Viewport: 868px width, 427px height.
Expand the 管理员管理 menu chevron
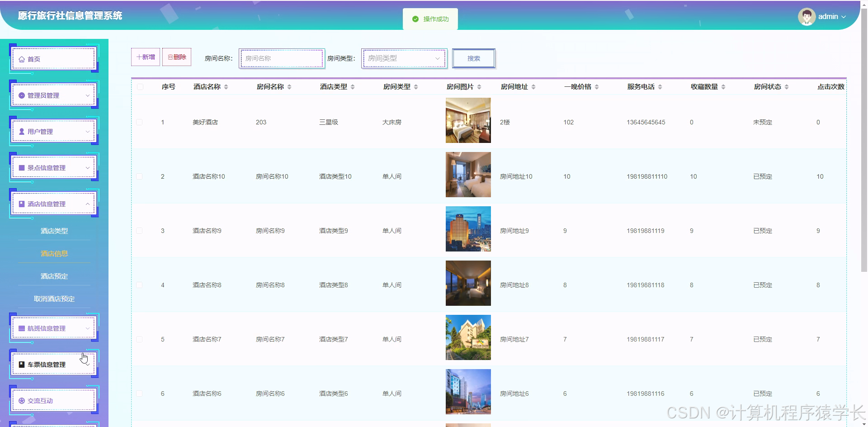(88, 95)
